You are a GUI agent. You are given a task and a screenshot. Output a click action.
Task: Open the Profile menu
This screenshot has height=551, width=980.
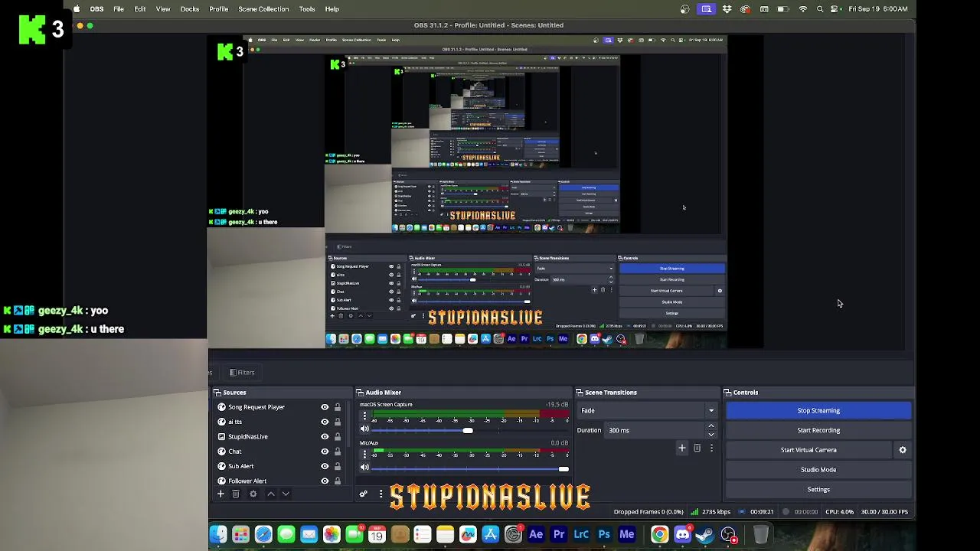point(219,9)
